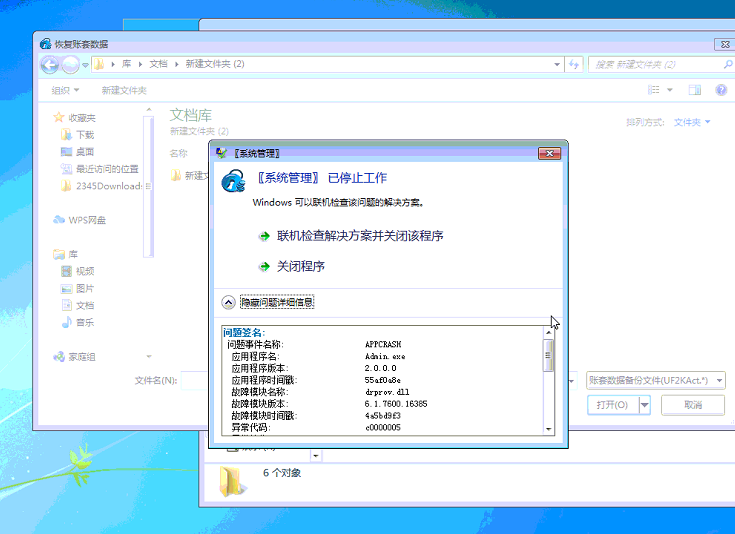Click the 取消 button

click(693, 405)
